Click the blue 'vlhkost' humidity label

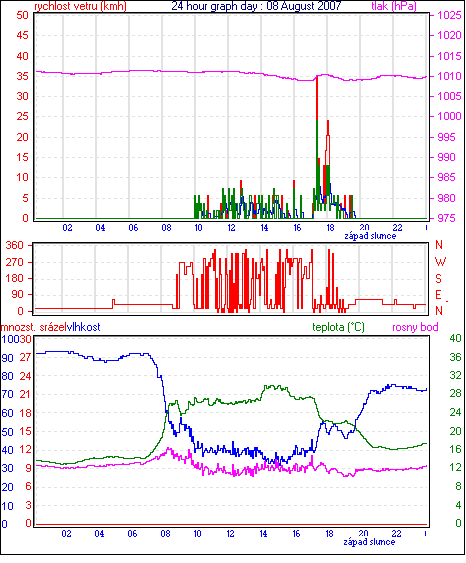coord(84,327)
